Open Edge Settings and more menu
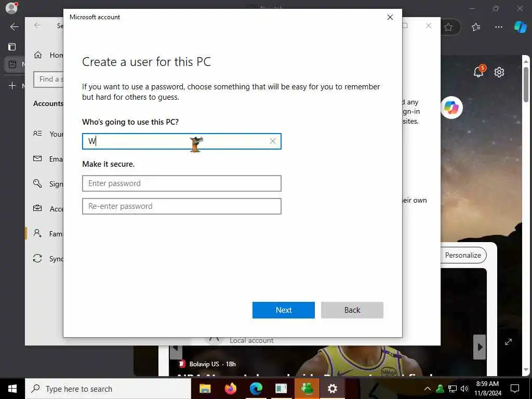The image size is (532, 399). pos(498,27)
